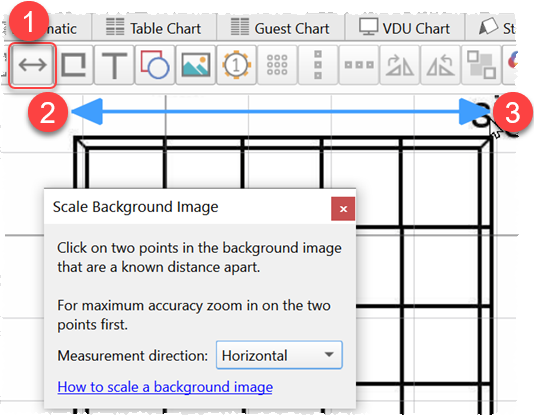The width and height of the screenshot is (534, 419).
Task: Select the Text tool icon
Action: [114, 65]
